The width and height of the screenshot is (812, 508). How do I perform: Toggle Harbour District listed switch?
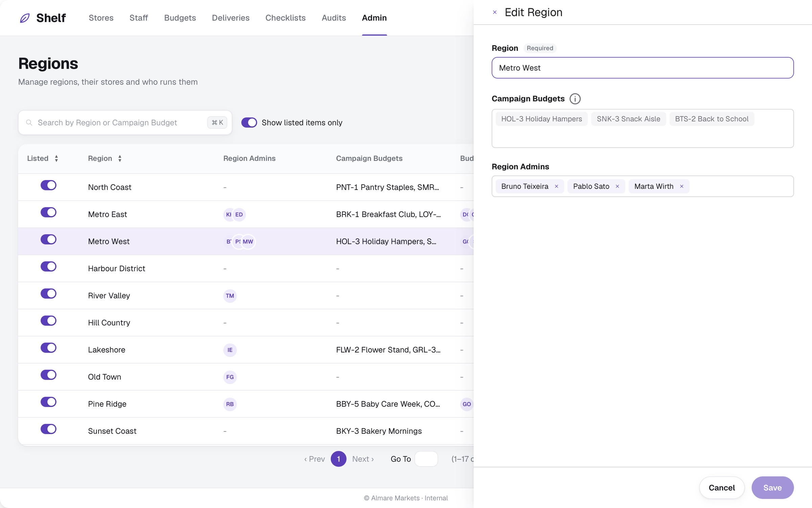point(48,267)
